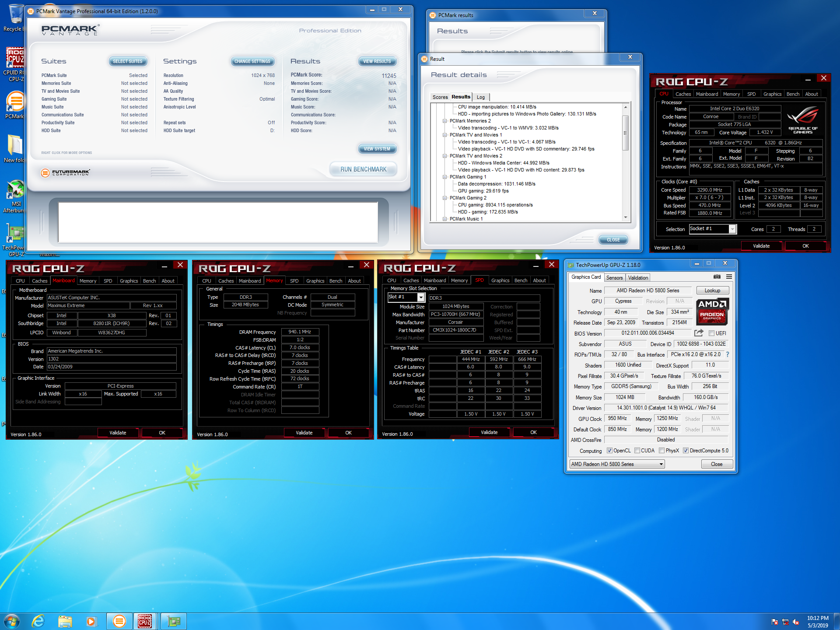Click the white text box in PCMark Vantage
Image resolution: width=840 pixels, height=630 pixels.
pos(218,222)
